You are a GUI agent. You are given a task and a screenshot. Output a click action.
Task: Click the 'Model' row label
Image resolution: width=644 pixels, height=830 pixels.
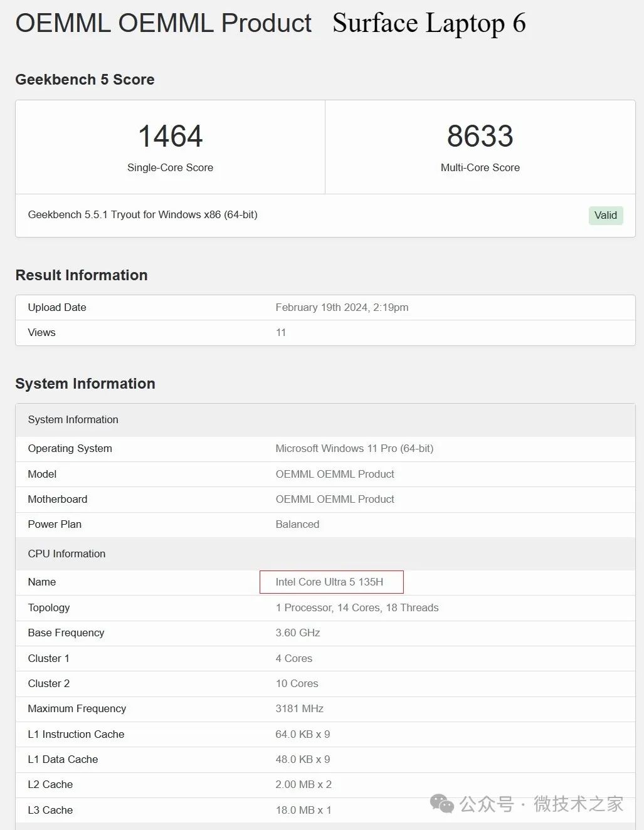point(42,474)
